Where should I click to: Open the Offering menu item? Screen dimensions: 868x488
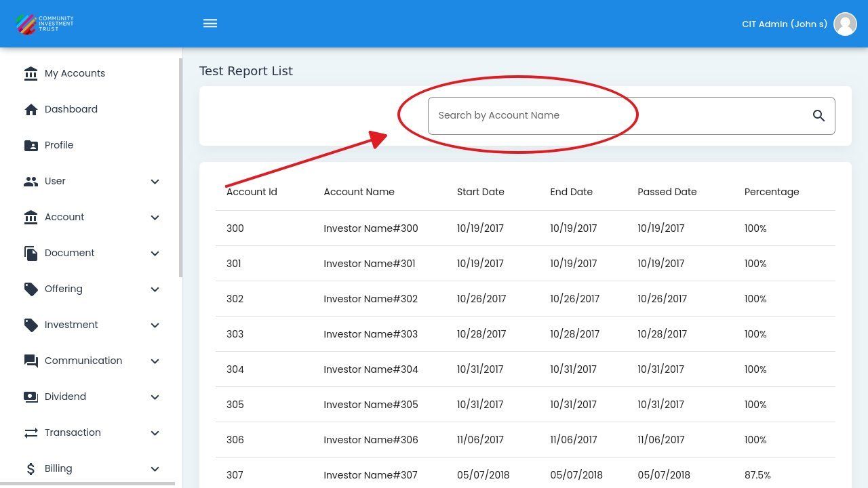pos(64,289)
